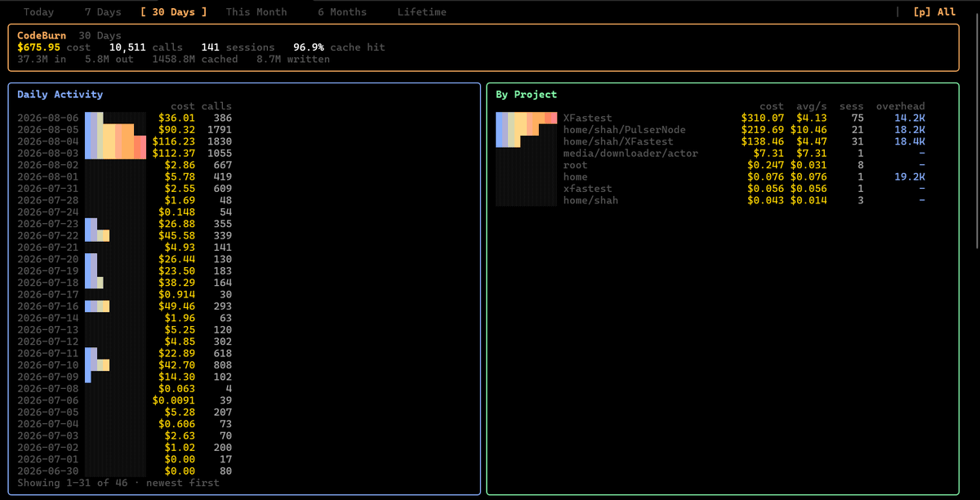Image resolution: width=980 pixels, height=500 pixels.
Task: Click the By Project panel heading
Action: click(x=526, y=95)
